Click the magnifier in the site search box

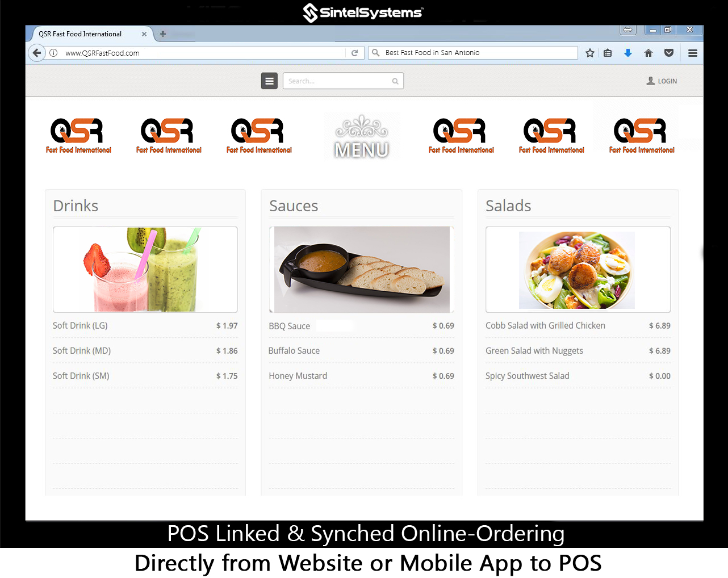point(395,81)
